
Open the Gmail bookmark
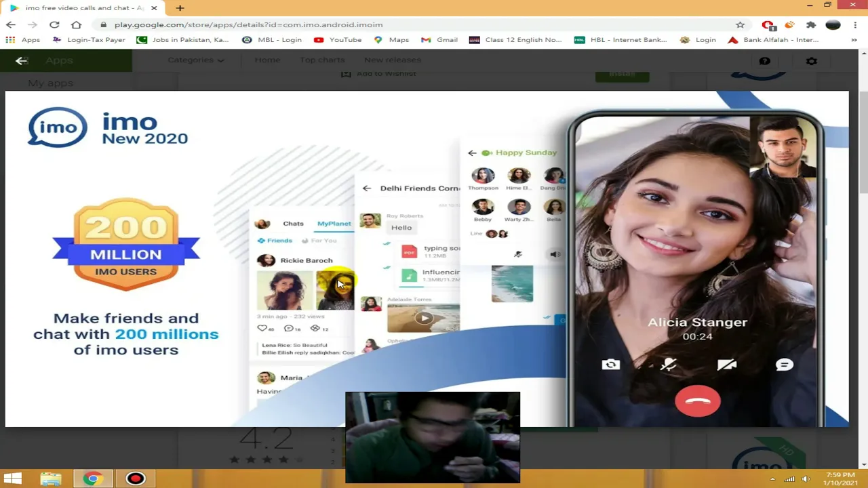coord(439,40)
